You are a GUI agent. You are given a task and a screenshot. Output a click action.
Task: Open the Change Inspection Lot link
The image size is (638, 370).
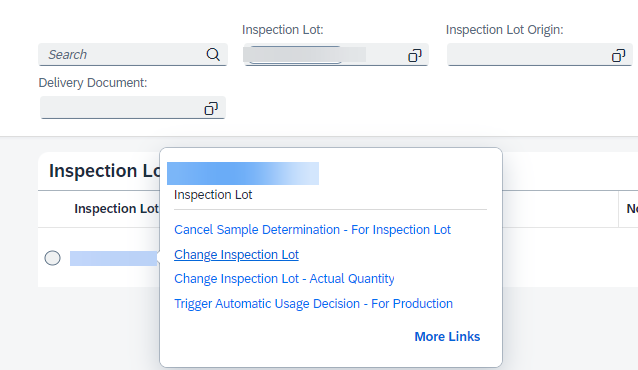(236, 254)
